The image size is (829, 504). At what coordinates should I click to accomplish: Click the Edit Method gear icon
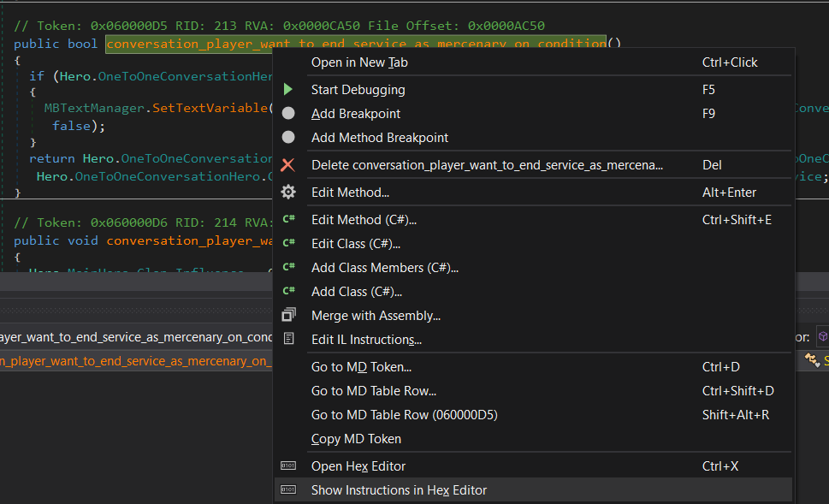click(288, 192)
